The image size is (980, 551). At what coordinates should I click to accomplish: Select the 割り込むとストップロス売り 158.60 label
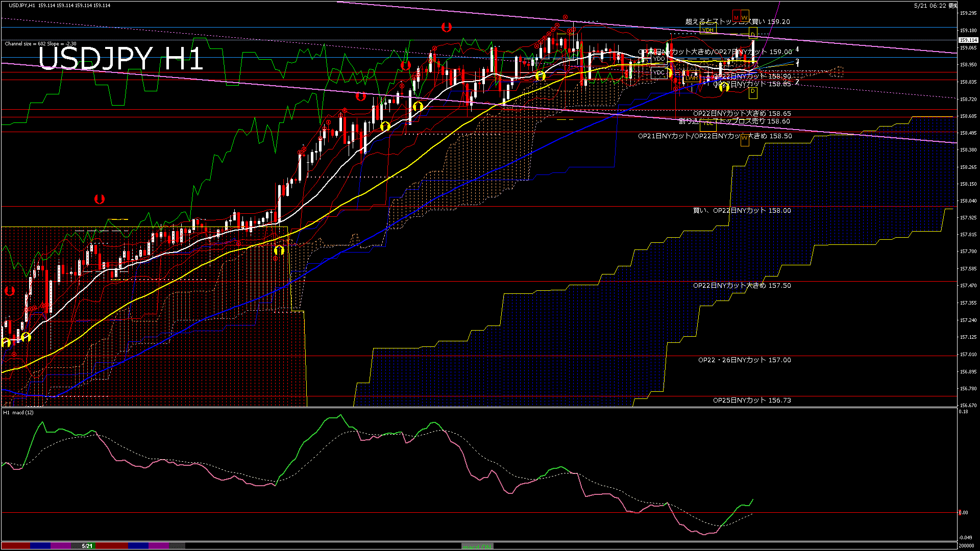734,121
